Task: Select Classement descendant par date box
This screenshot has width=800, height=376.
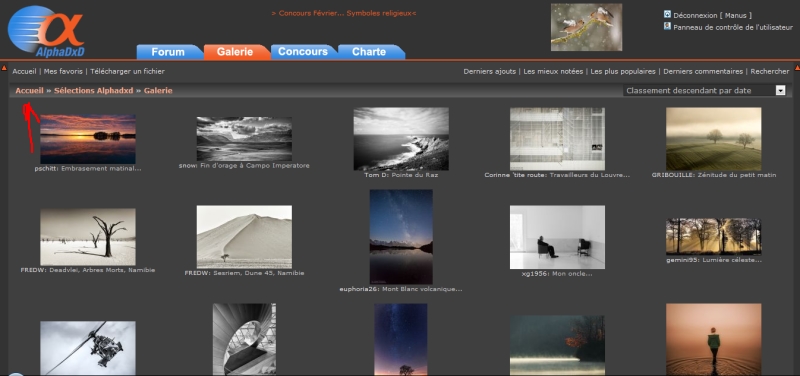Action: click(x=704, y=90)
